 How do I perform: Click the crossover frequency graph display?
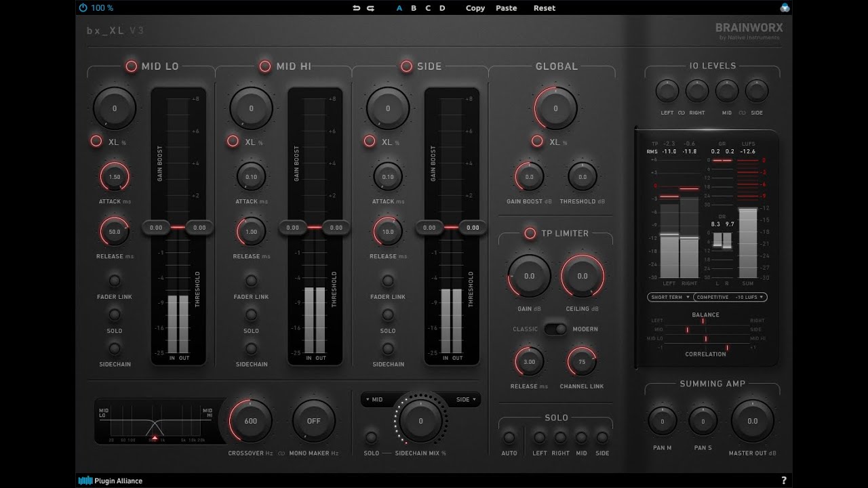pyautogui.click(x=157, y=422)
